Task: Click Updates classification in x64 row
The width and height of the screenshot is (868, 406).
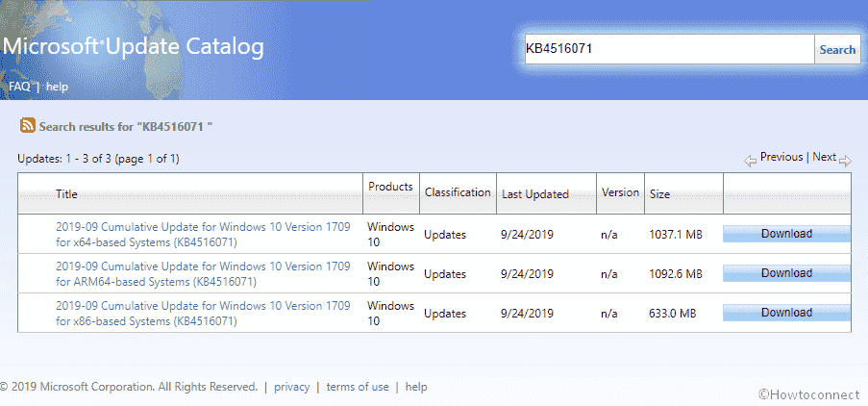Action: (x=445, y=235)
